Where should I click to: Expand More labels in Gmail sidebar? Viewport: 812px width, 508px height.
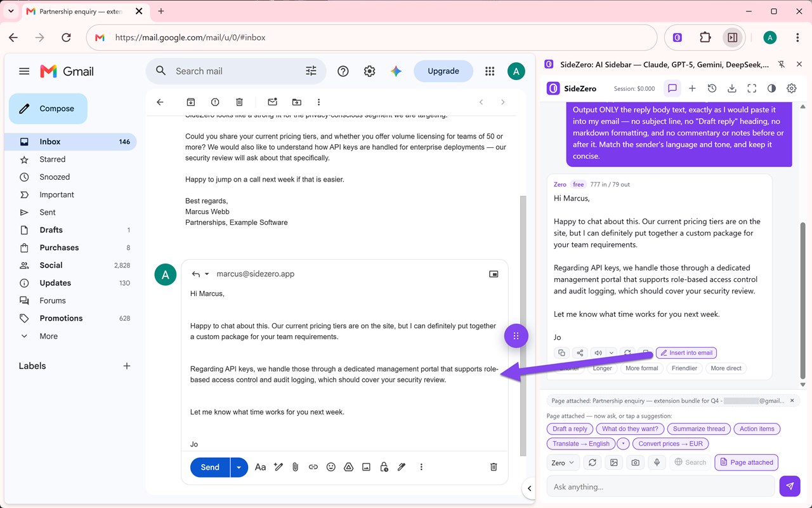coord(48,336)
